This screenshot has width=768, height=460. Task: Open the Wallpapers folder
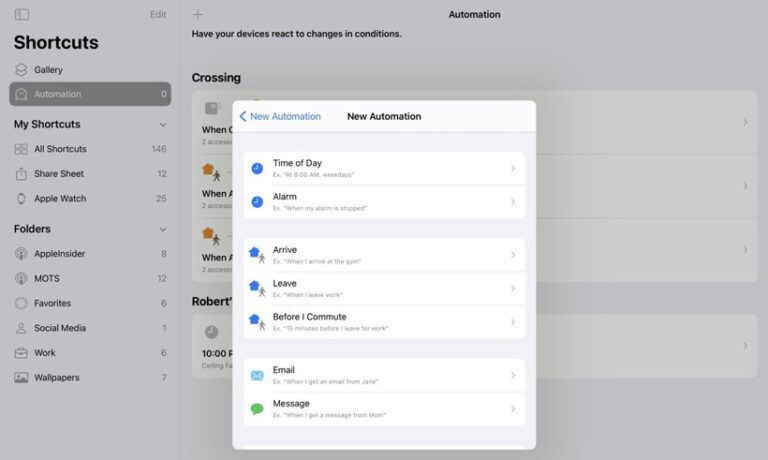pyautogui.click(x=90, y=378)
